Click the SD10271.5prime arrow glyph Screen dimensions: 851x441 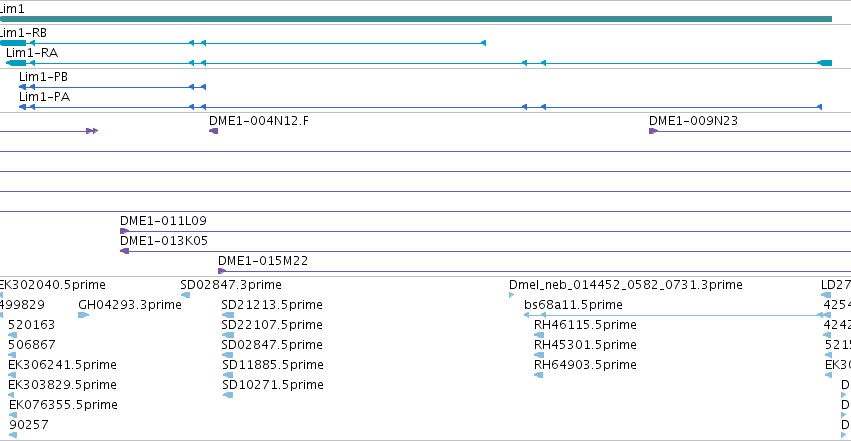click(x=228, y=395)
